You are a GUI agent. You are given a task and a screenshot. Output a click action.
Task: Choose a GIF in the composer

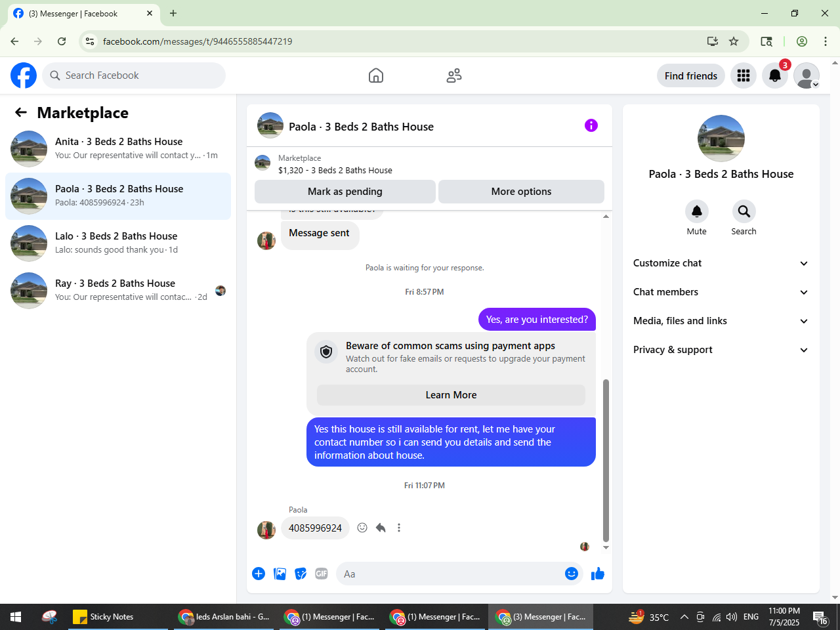click(322, 574)
